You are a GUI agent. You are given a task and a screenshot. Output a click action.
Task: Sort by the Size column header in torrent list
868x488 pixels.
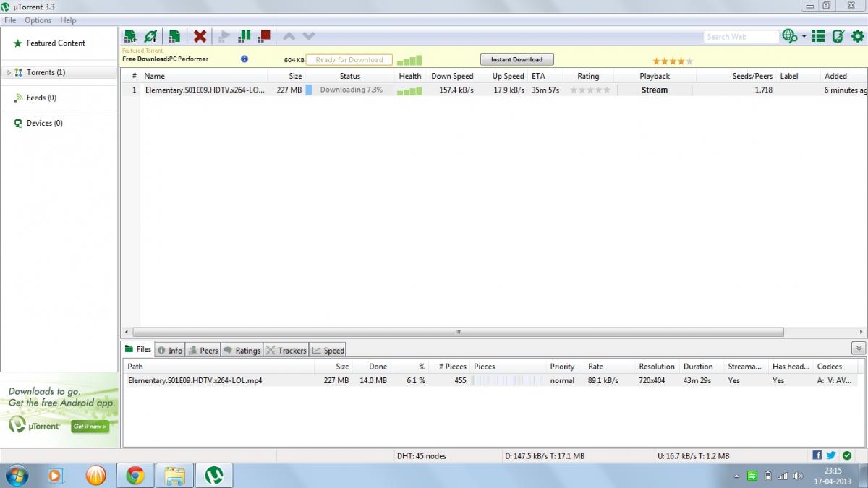click(286, 76)
